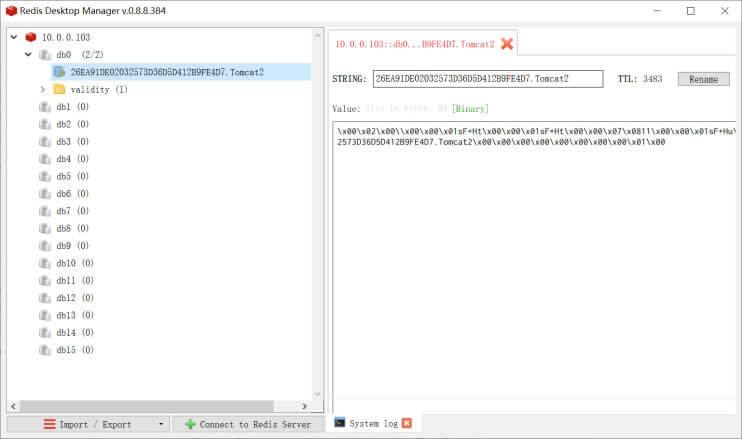This screenshot has height=439, width=742.
Task: Open the Import / Export dropdown arrow
Action: pos(161,424)
